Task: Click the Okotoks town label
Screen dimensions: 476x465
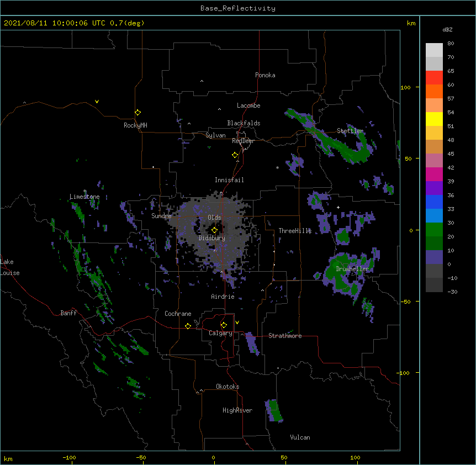Action: pyautogui.click(x=228, y=387)
